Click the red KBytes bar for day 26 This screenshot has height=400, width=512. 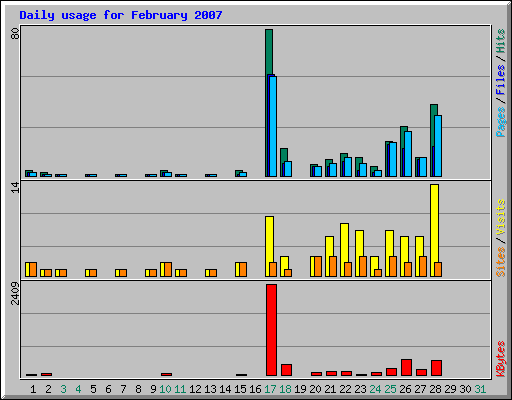(406, 367)
